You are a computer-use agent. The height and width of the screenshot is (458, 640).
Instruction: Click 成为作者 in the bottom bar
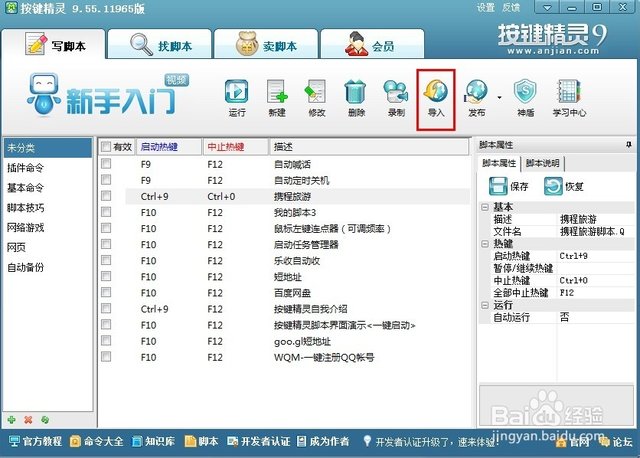[x=323, y=441]
